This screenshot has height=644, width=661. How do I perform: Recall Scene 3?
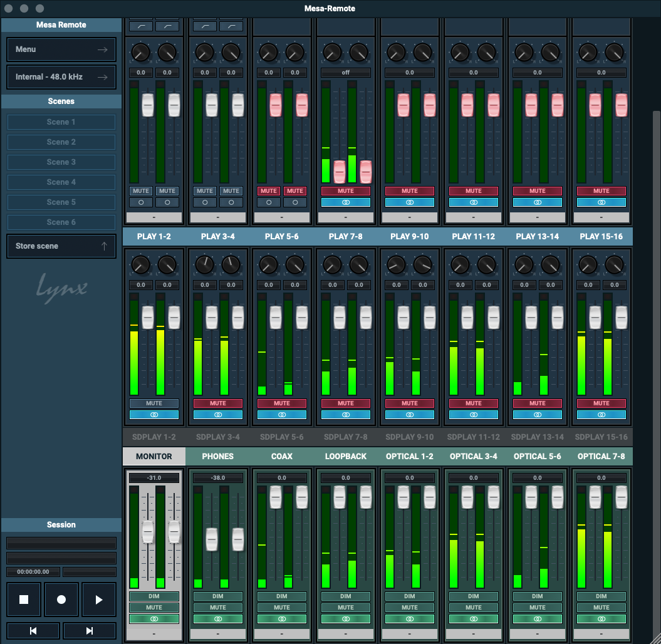coord(61,162)
